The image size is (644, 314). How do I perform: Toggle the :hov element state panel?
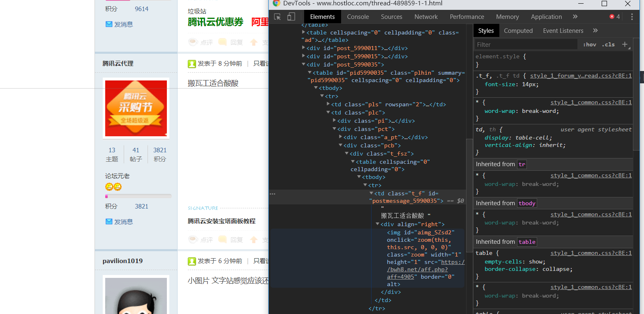pyautogui.click(x=589, y=44)
